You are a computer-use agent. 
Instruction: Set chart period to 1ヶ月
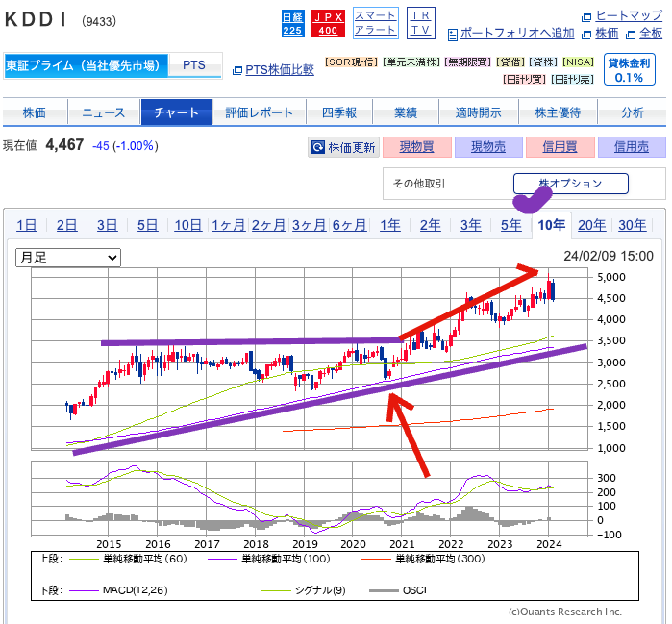tap(229, 225)
